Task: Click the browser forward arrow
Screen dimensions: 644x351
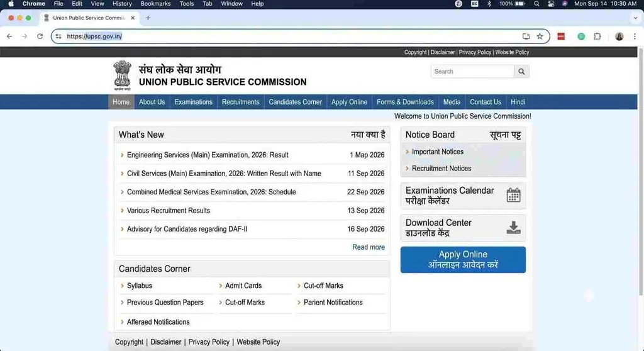Action: [25, 36]
